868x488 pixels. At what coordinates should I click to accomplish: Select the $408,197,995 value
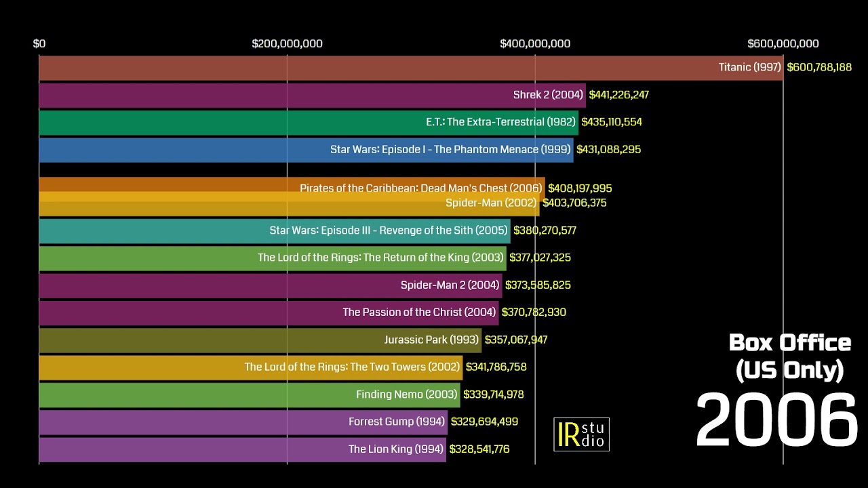[580, 188]
